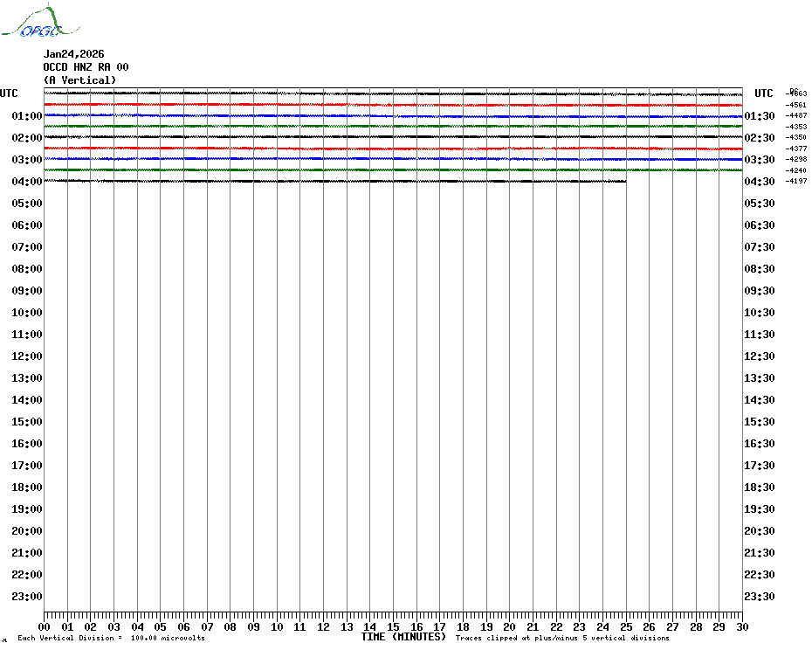This screenshot has height=650, width=812.
Task: Click minute label 27 on the bottom axis
Action: click(x=672, y=626)
